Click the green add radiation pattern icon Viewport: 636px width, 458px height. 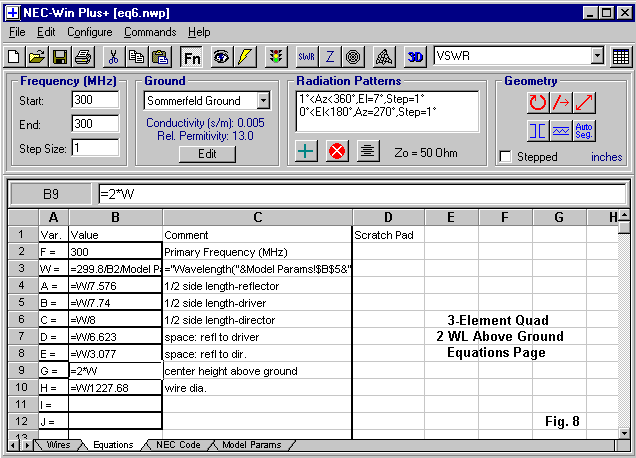pyautogui.click(x=308, y=151)
